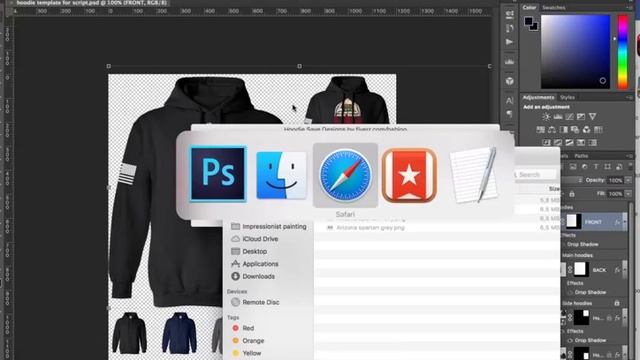Add a Posterize adjustment layer
The height and width of the screenshot is (360, 640).
(x=558, y=142)
